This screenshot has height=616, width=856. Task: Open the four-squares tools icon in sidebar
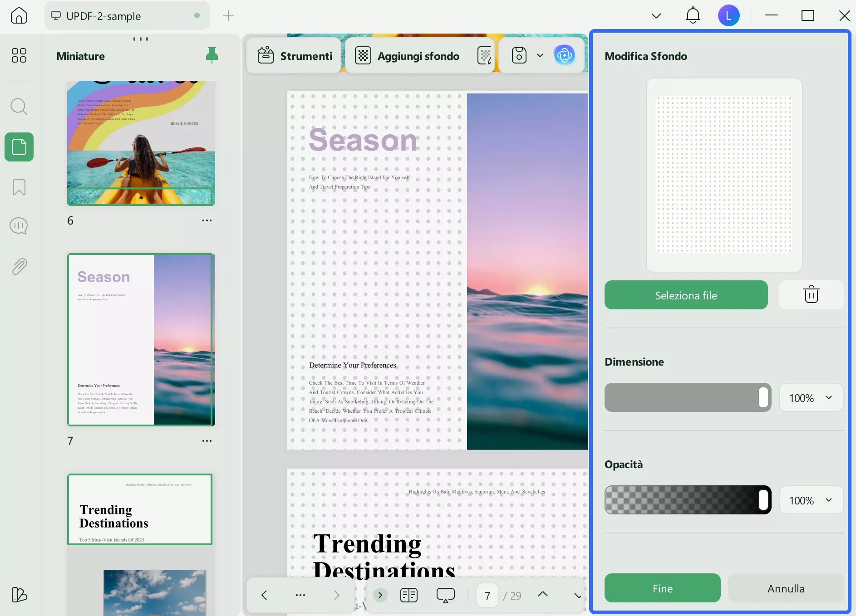(x=19, y=55)
